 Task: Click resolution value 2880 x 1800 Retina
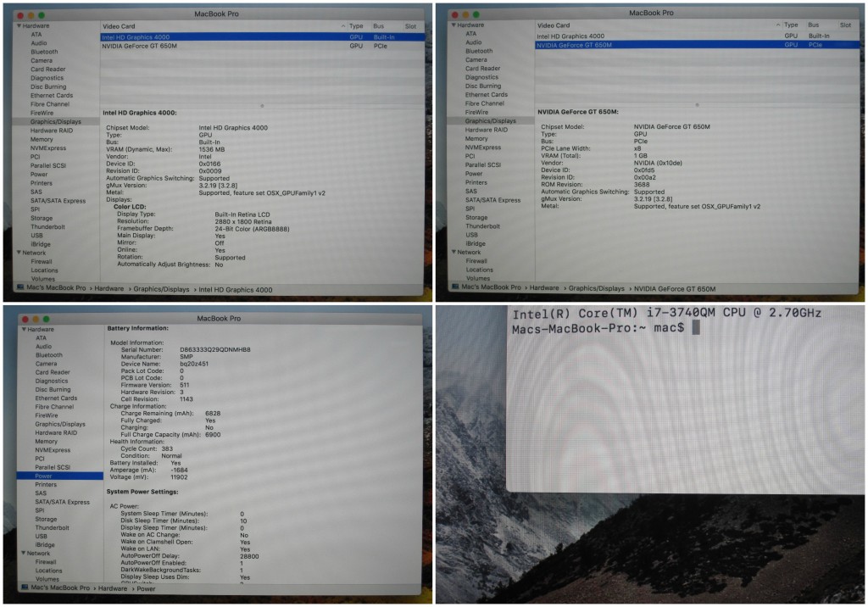click(x=243, y=221)
